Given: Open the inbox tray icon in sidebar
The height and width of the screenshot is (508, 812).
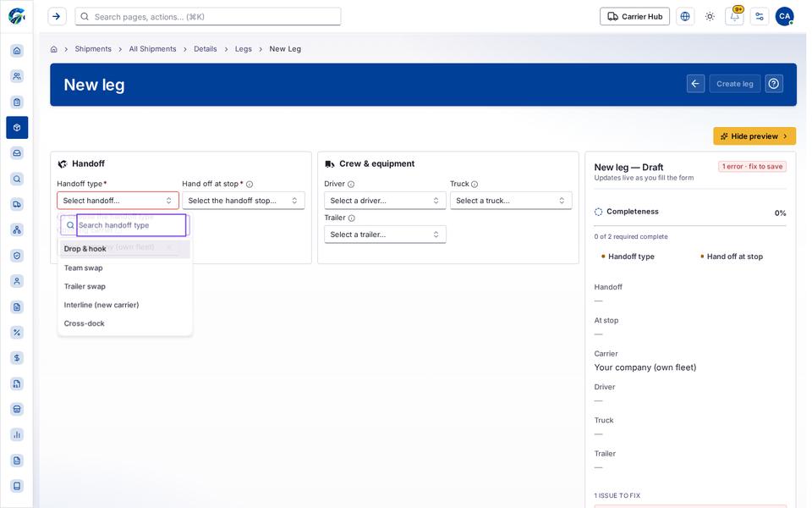Looking at the screenshot, I should pos(17,153).
